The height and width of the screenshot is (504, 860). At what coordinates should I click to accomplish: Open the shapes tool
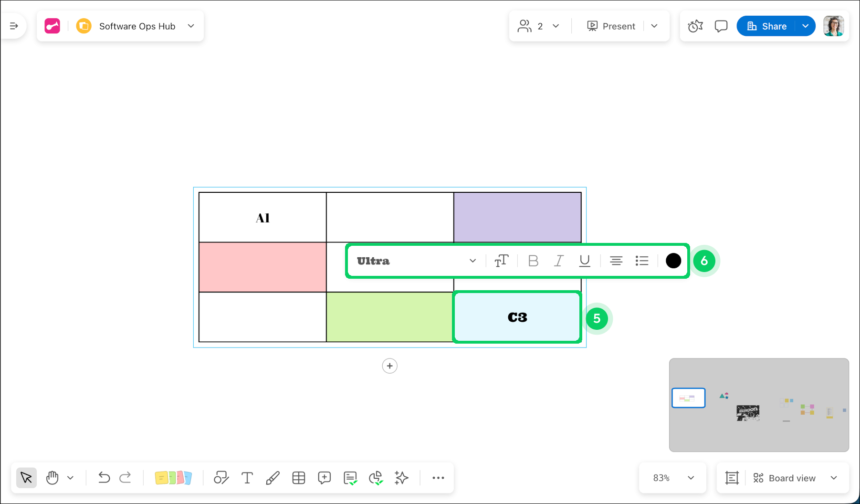pos(221,478)
